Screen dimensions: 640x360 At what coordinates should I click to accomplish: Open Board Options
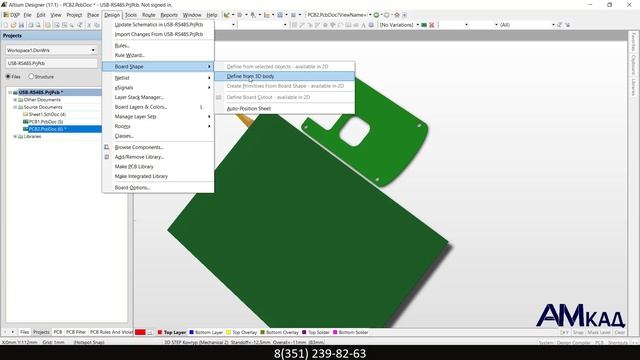point(158,187)
